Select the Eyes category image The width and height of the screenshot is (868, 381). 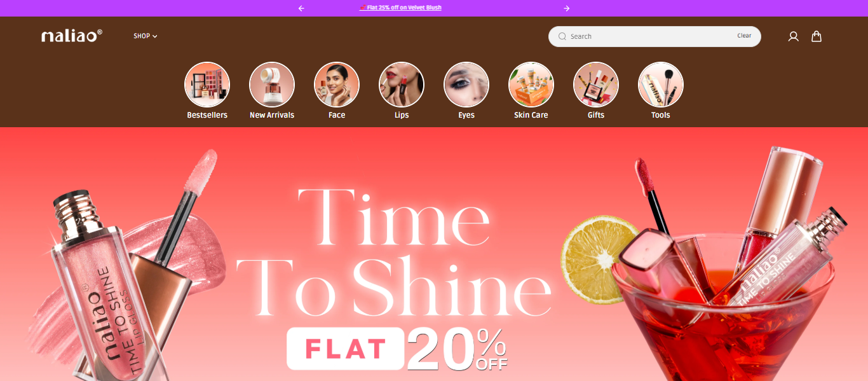click(x=466, y=84)
